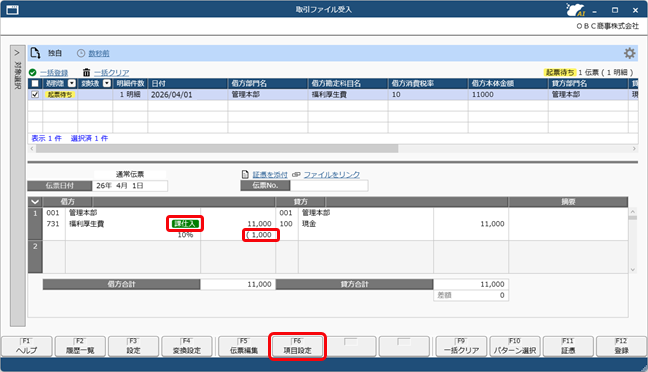Click the down arrow of the journal detail scrollbar
This screenshot has height=372, width=648.
point(633,269)
